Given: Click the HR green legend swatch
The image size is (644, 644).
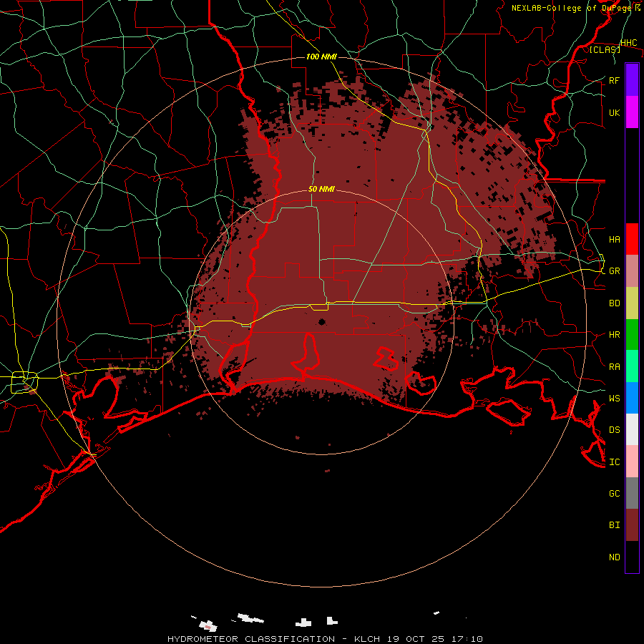Looking at the screenshot, I should pos(632,335).
